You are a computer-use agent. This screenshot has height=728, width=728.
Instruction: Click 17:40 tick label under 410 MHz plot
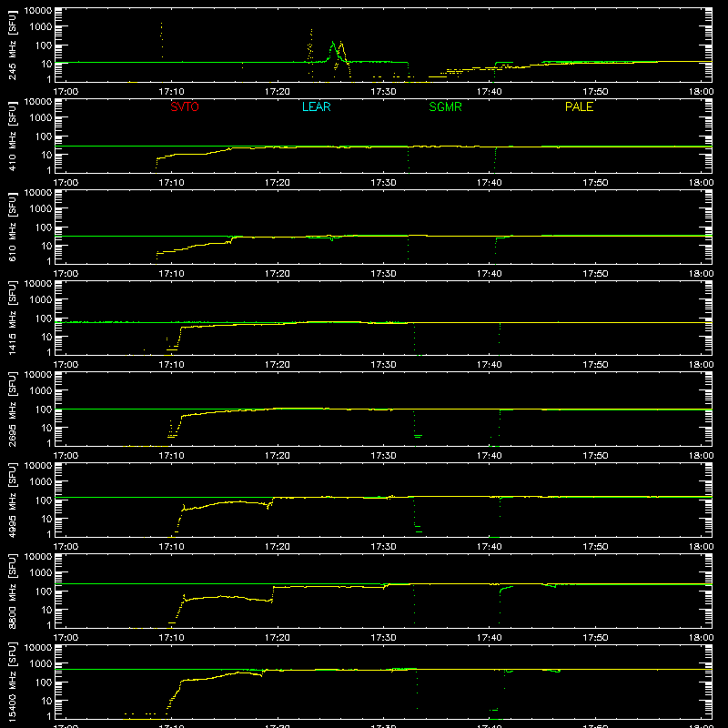490,183
